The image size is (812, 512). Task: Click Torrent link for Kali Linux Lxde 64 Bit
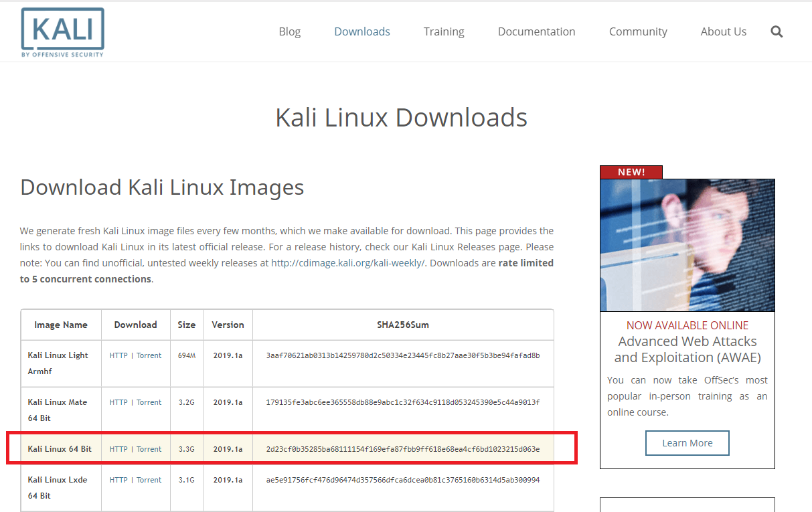tap(149, 480)
